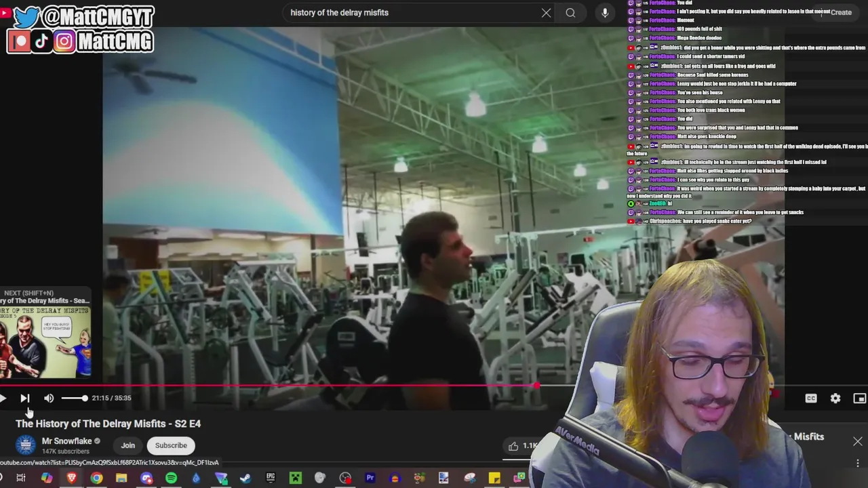This screenshot has width=868, height=488.
Task: Adjust the volume slider
Action: (x=74, y=399)
